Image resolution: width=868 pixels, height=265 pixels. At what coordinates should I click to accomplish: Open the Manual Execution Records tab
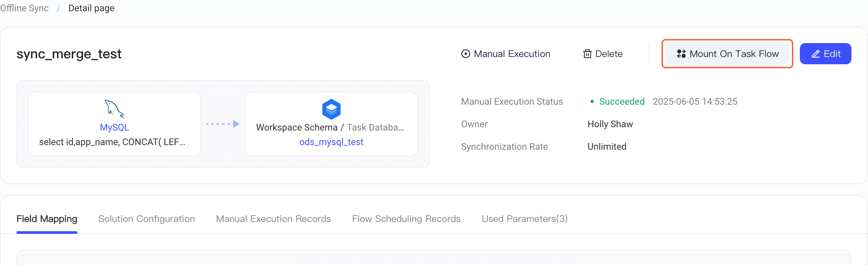[273, 219]
